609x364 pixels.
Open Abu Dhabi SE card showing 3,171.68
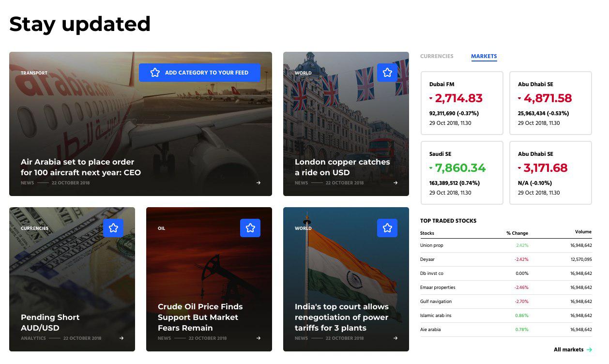(551, 173)
